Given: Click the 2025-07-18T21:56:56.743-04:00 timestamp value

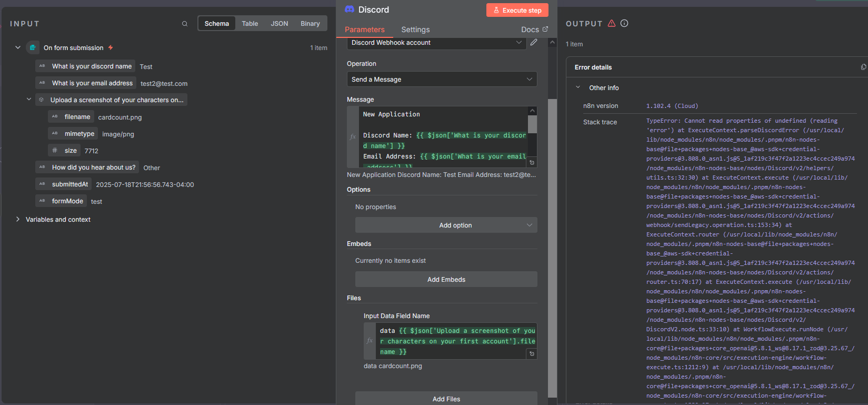Looking at the screenshot, I should coord(145,185).
